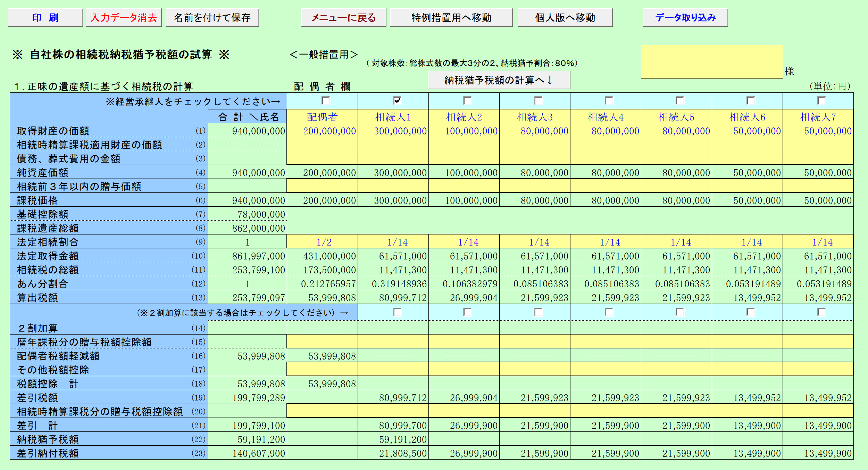This screenshot has height=470, width=868.
Task: Click 相続時精算課税適用財産 cell for 相続人1
Action: click(393, 145)
